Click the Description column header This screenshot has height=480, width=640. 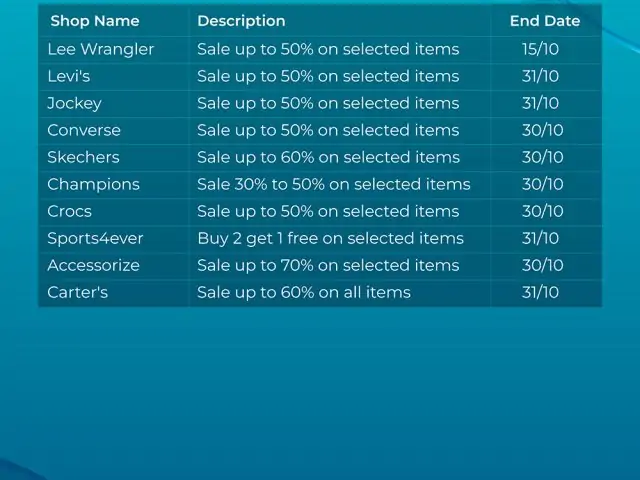coord(241,21)
